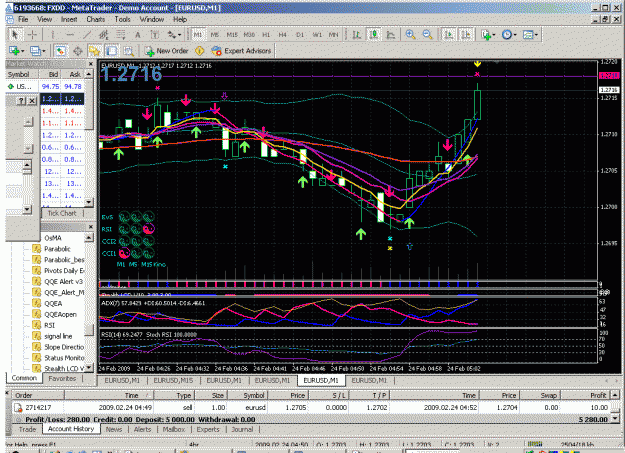Image resolution: width=625 pixels, height=453 pixels.
Task: Switch chart to D1 timeframe
Action: (300, 35)
